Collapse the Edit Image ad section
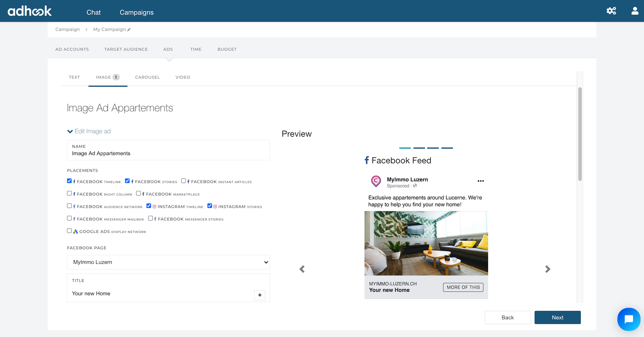This screenshot has width=644, height=337. [x=89, y=131]
